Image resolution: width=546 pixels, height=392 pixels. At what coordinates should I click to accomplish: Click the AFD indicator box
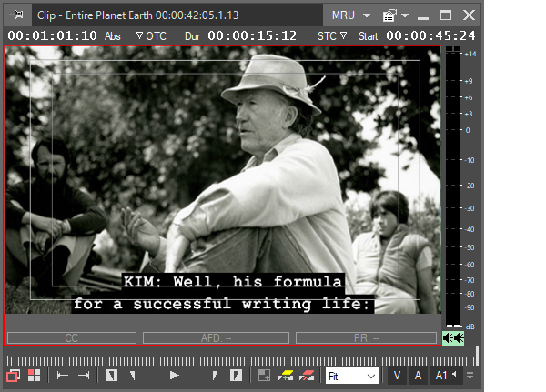[x=216, y=338]
